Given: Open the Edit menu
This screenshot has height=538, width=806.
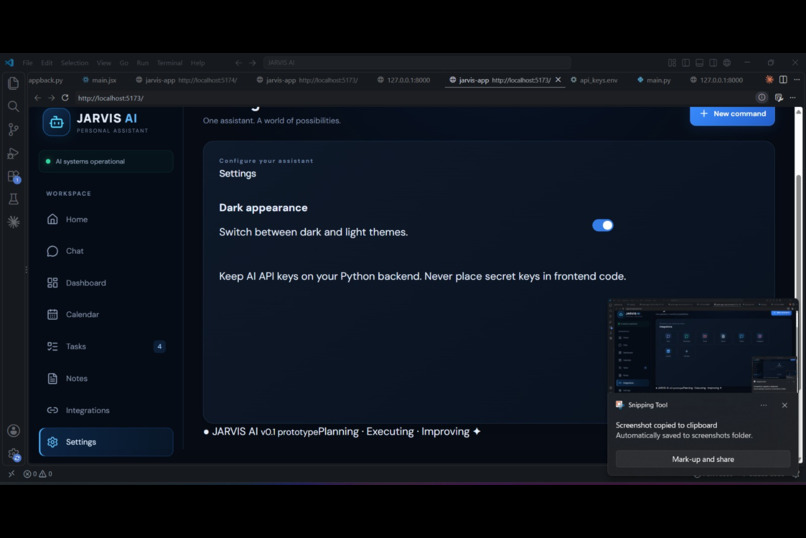Looking at the screenshot, I should pyautogui.click(x=47, y=63).
